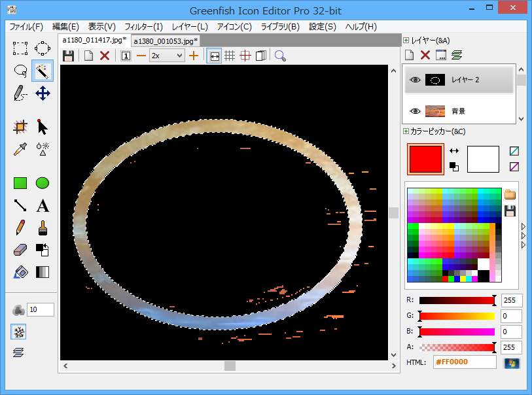Viewport: 532px width, 395px height.
Task: Select the Text tool
Action: 43,206
